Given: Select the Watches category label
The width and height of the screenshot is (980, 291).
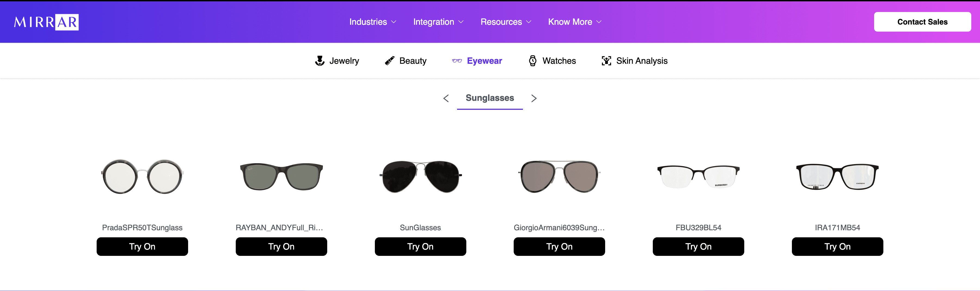Looking at the screenshot, I should (559, 61).
